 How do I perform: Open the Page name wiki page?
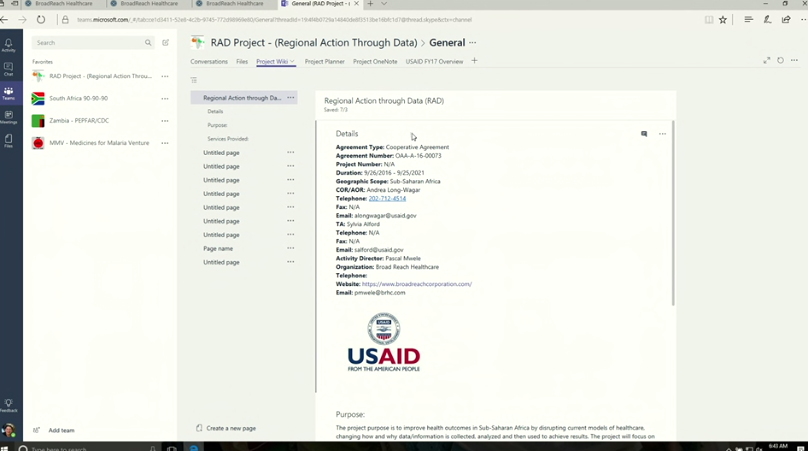(x=218, y=248)
